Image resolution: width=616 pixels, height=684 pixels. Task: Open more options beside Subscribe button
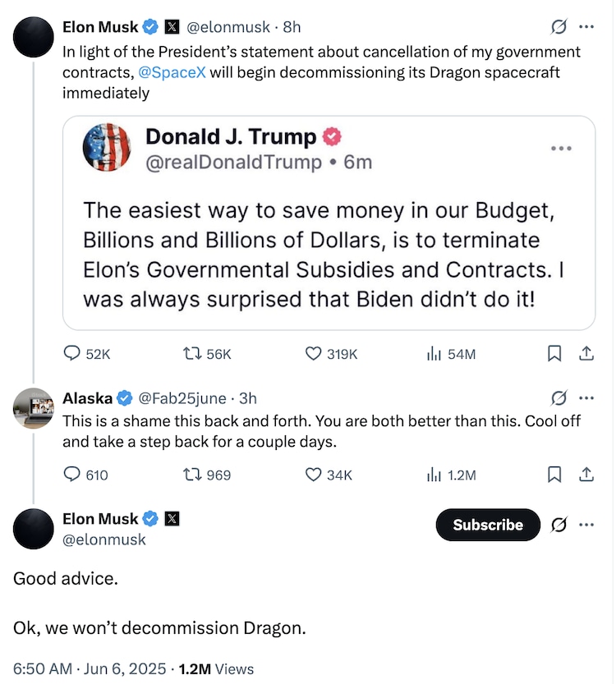586,524
